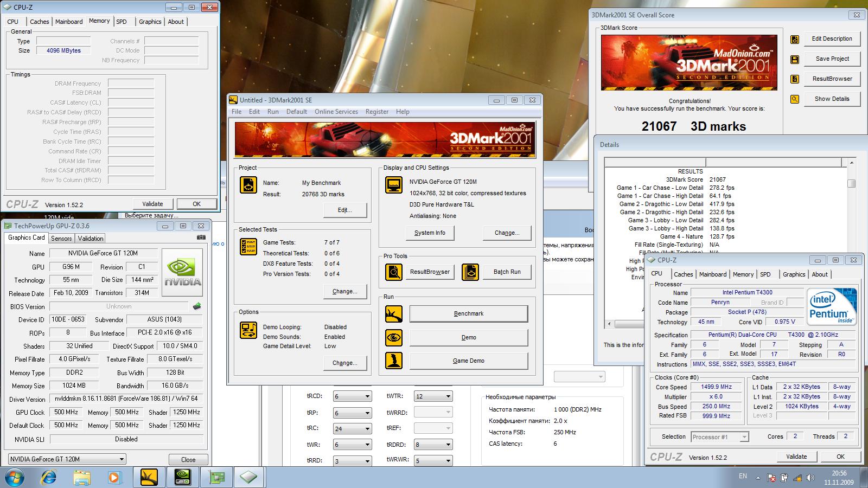Switch to Sensors tab in GPU-Z
The height and width of the screenshot is (488, 868).
[x=61, y=239]
